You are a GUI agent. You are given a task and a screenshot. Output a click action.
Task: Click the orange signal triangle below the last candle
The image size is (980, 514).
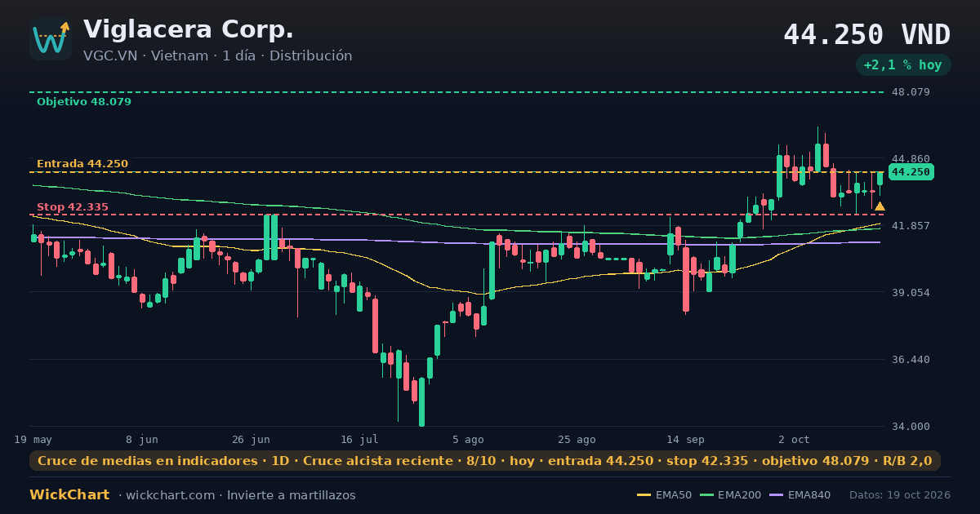(x=880, y=206)
